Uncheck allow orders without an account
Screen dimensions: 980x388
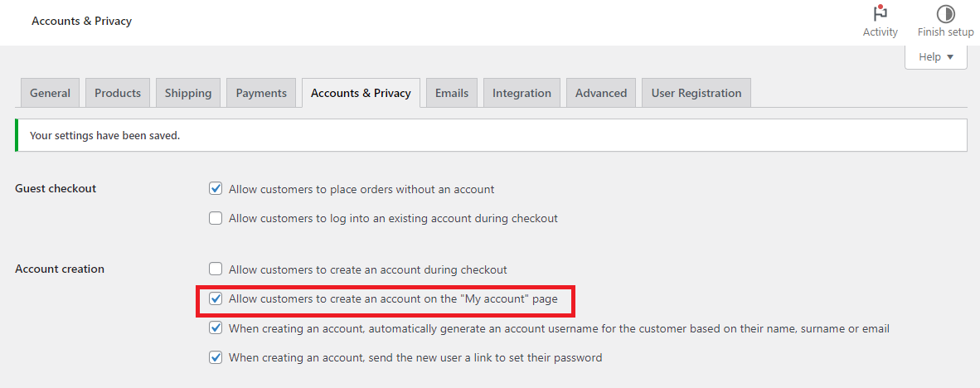[x=216, y=189]
